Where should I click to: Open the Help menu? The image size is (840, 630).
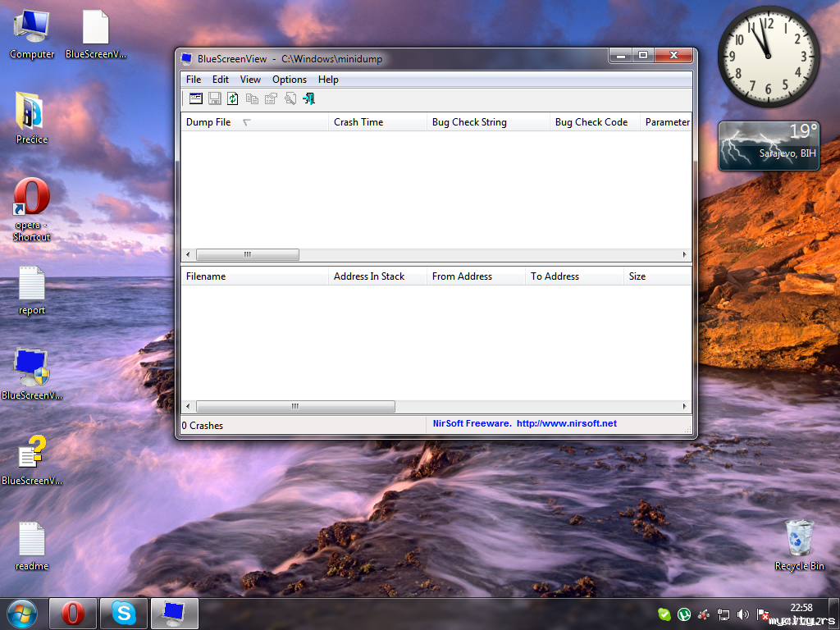[x=328, y=80]
